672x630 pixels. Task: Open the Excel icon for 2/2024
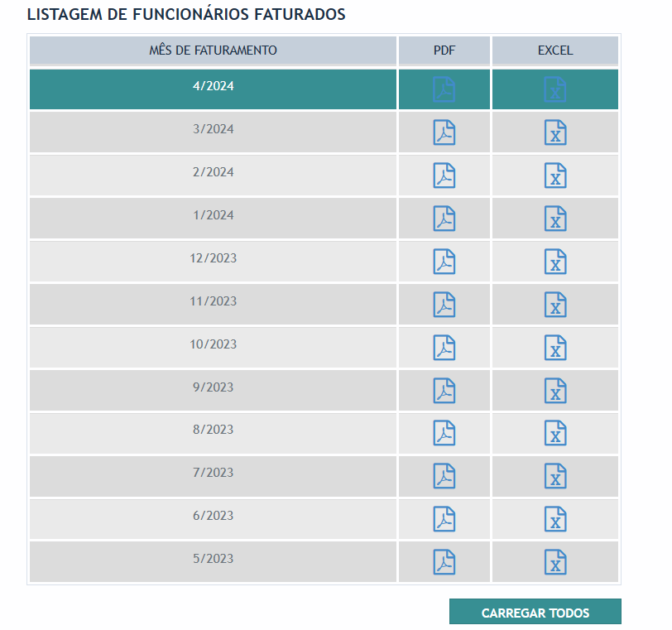(555, 176)
